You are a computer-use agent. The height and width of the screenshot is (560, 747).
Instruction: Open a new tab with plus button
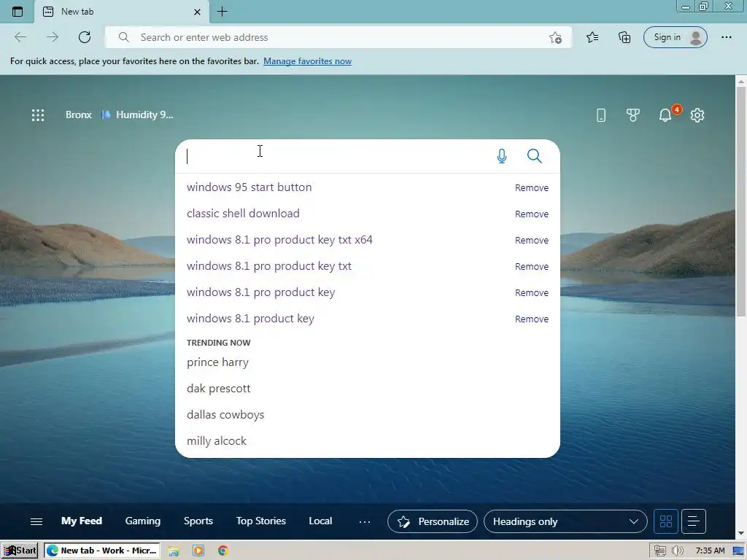pos(222,12)
